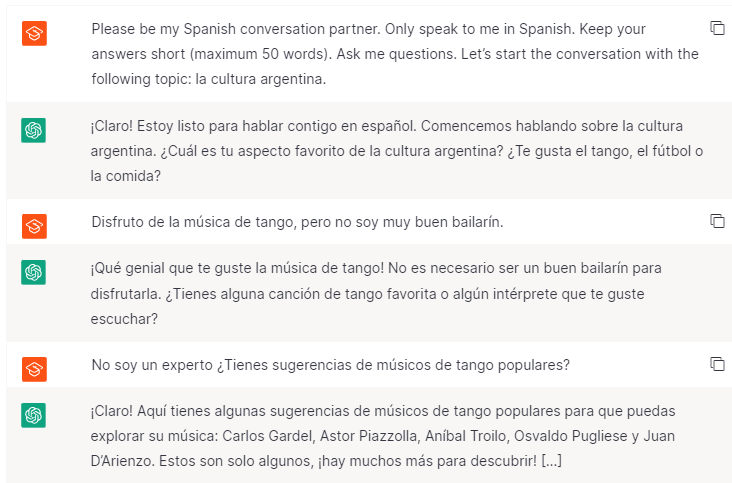Click the orange user avatar beside the first prompt
The height and width of the screenshot is (483, 732).
[x=33, y=33]
